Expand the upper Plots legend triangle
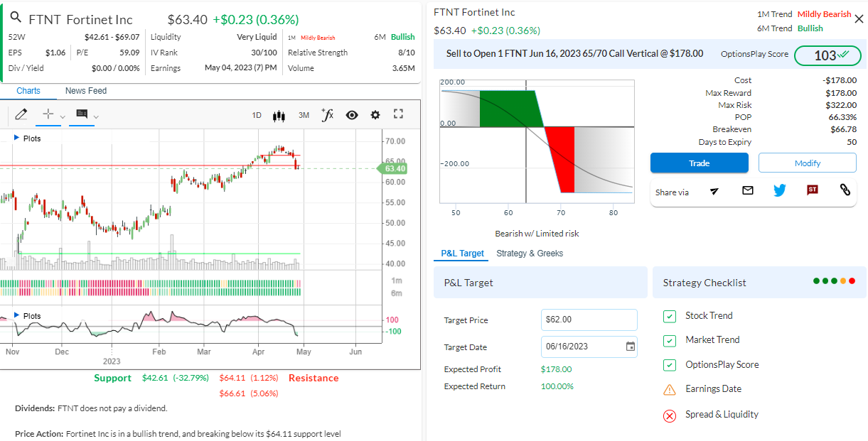This screenshot has width=868, height=441. tap(16, 138)
